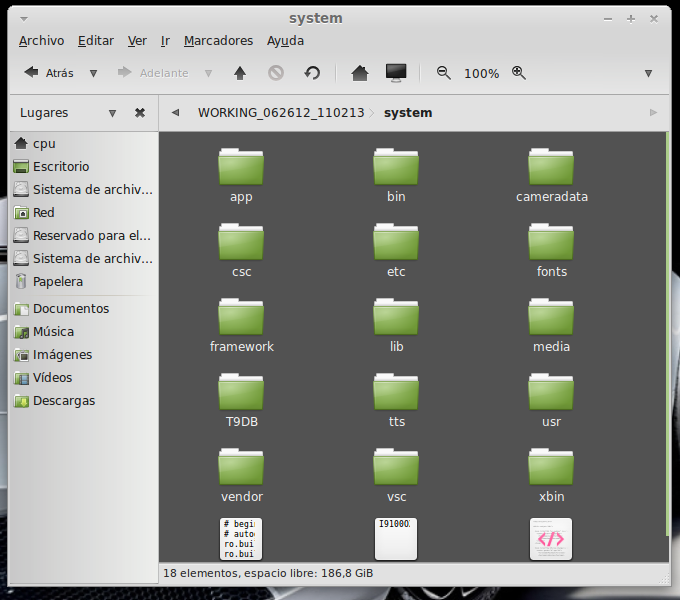The width and height of the screenshot is (680, 600).
Task: Select the I91000 text file thumbnail
Action: point(396,539)
